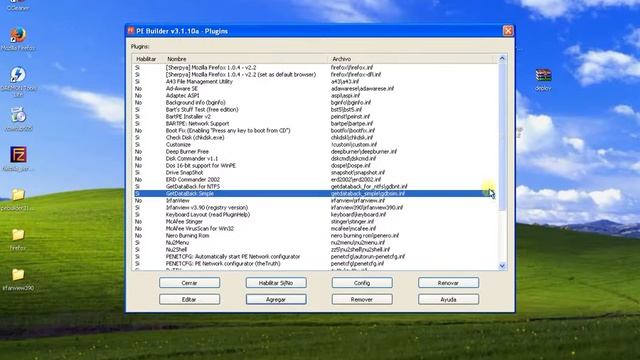Open plugin Config button
640x360 pixels.
pos(362,283)
